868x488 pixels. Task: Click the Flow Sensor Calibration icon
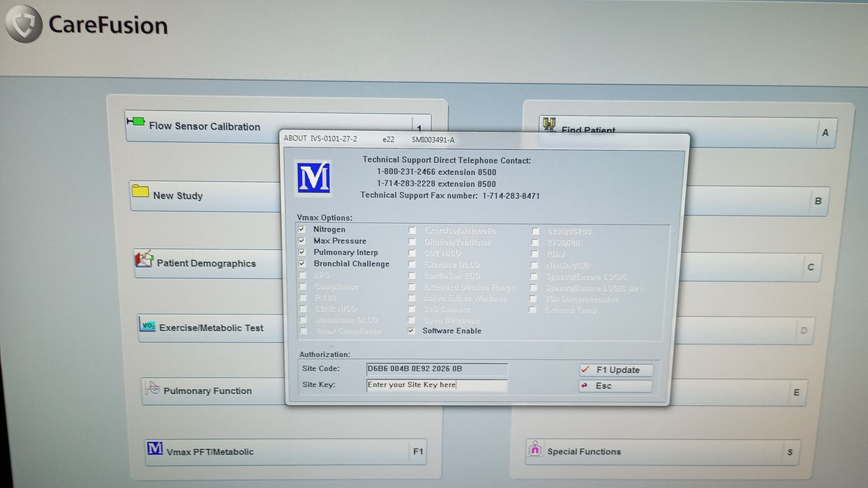point(135,122)
